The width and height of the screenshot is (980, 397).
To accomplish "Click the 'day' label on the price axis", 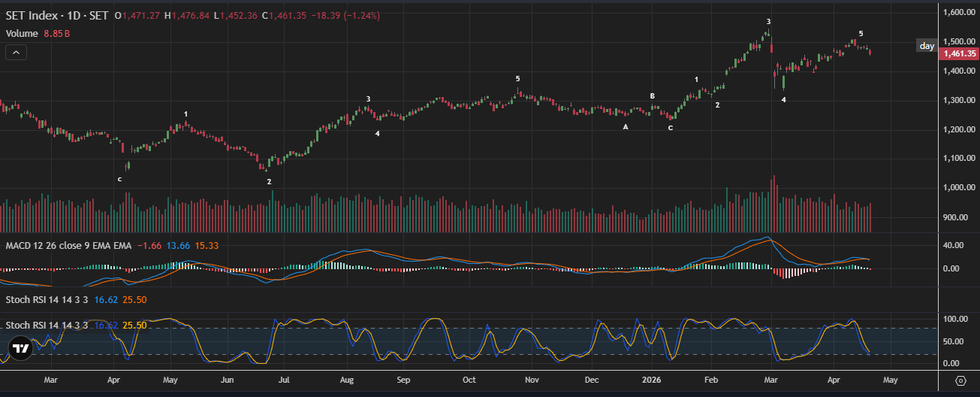I will pyautogui.click(x=927, y=47).
